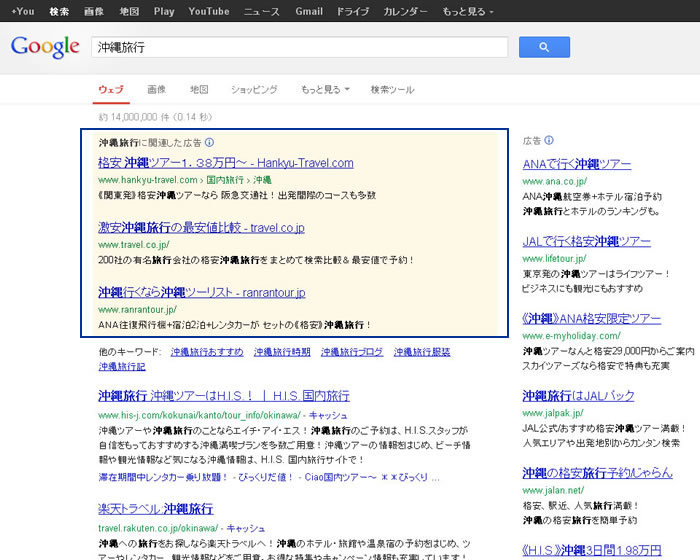Click the www.jalan.net/ green URL

click(x=553, y=490)
